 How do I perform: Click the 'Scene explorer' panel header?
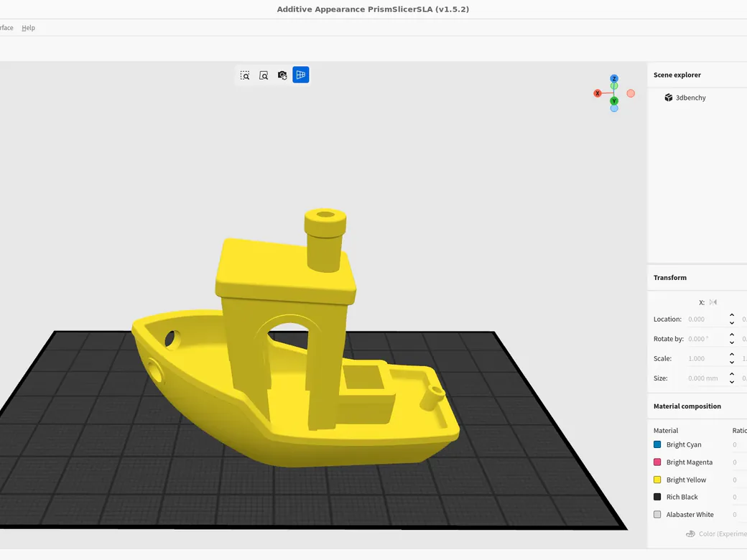point(677,75)
